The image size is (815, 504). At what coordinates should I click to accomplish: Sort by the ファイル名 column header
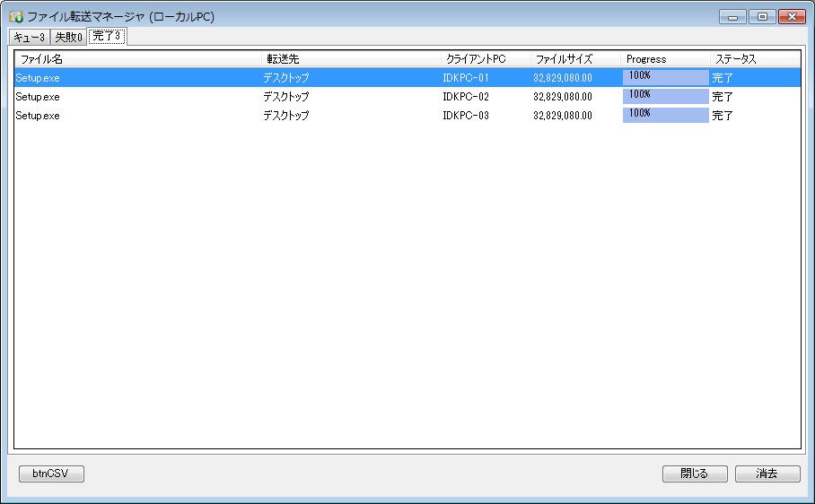point(138,59)
